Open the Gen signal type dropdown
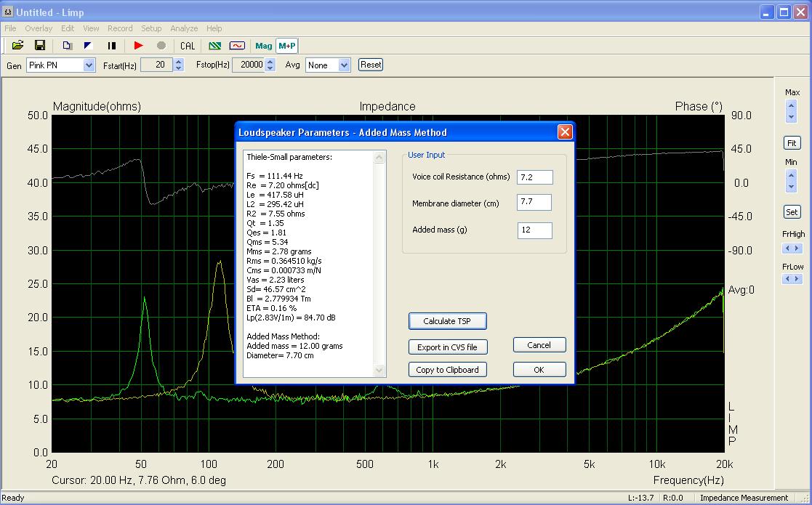Viewport: 812px width, 505px height. (89, 65)
